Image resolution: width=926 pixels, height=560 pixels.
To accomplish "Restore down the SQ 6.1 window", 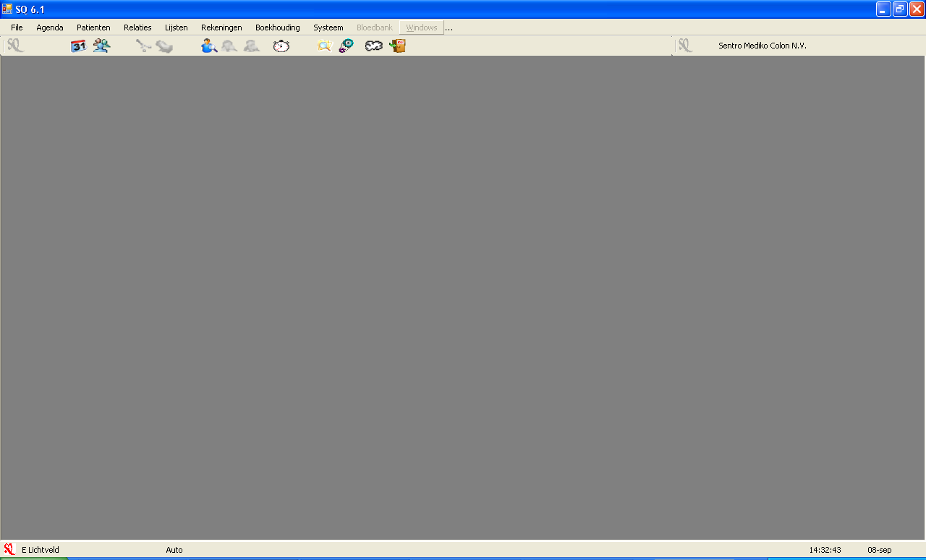I will 900,9.
